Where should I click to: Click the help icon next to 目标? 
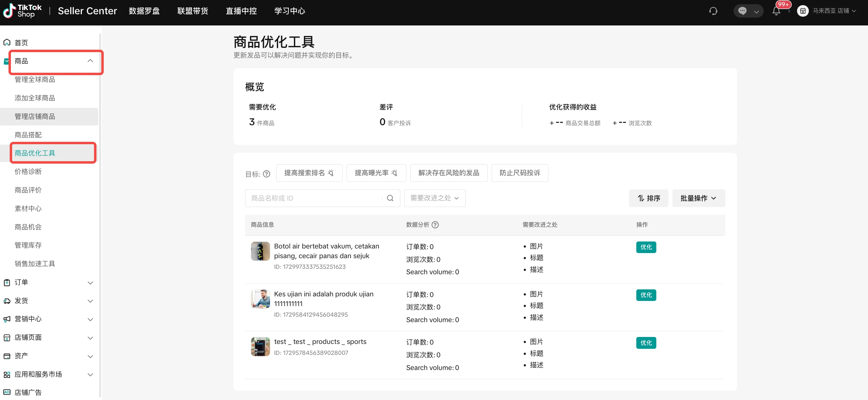click(x=266, y=174)
